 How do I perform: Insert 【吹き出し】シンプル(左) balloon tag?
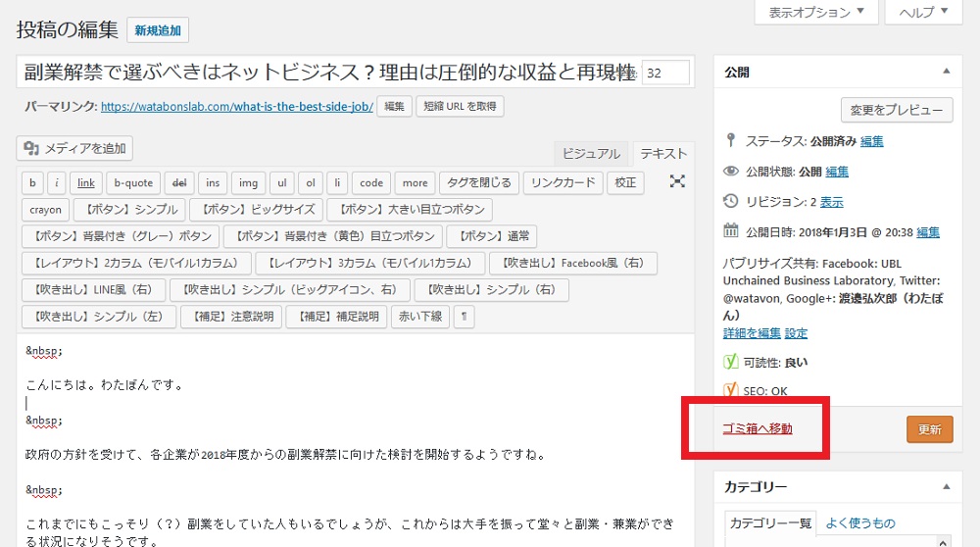pos(99,317)
